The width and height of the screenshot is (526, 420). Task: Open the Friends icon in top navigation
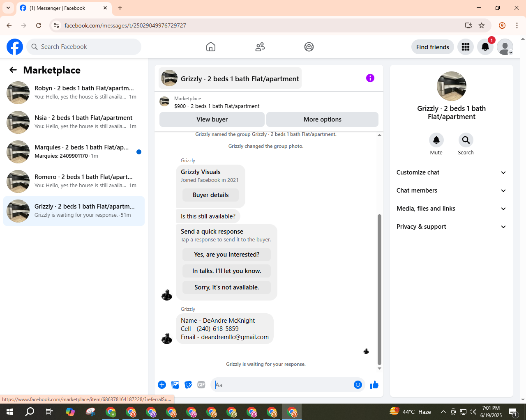260,47
